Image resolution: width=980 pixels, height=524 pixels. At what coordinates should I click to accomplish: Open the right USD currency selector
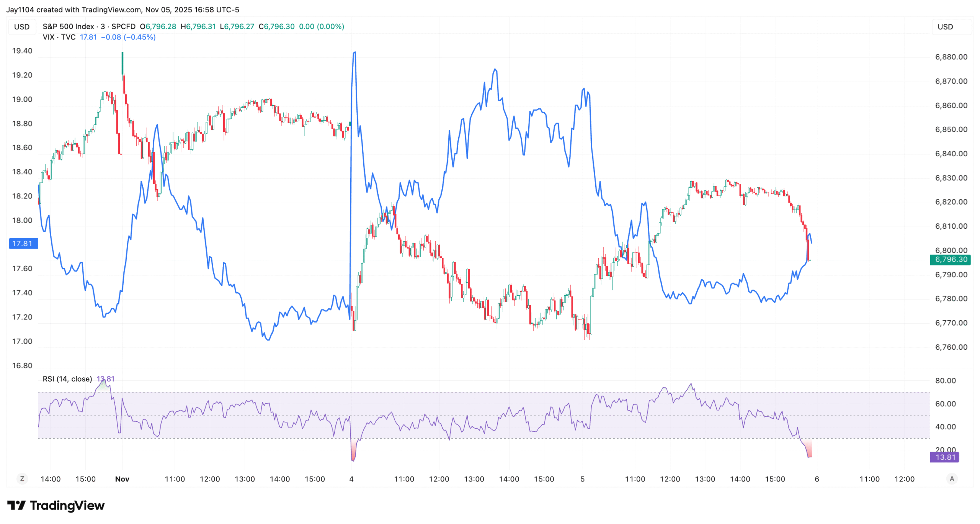[x=945, y=27]
